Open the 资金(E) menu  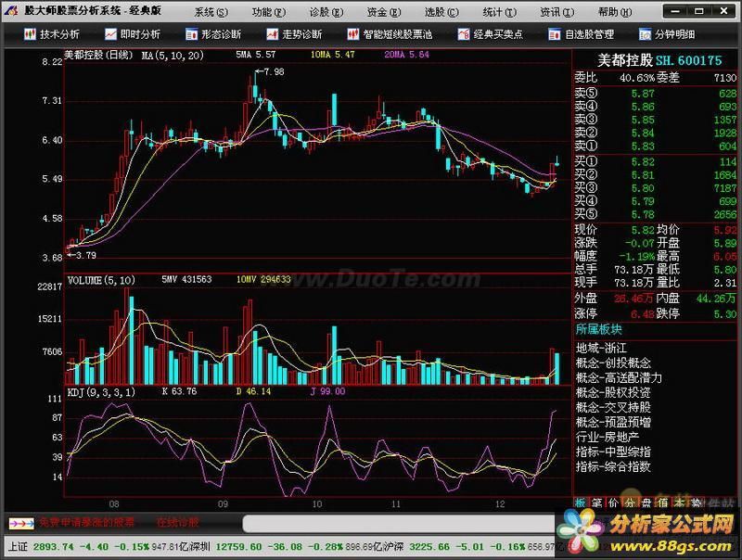384,12
